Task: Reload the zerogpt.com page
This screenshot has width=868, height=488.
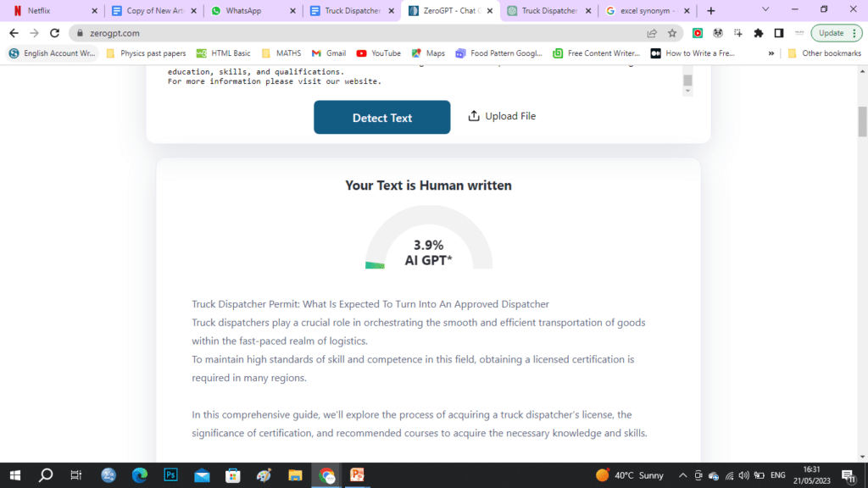Action: (x=54, y=33)
